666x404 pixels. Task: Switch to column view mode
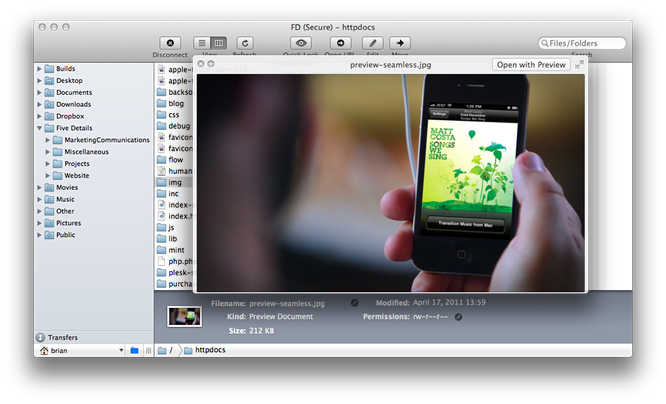point(218,43)
